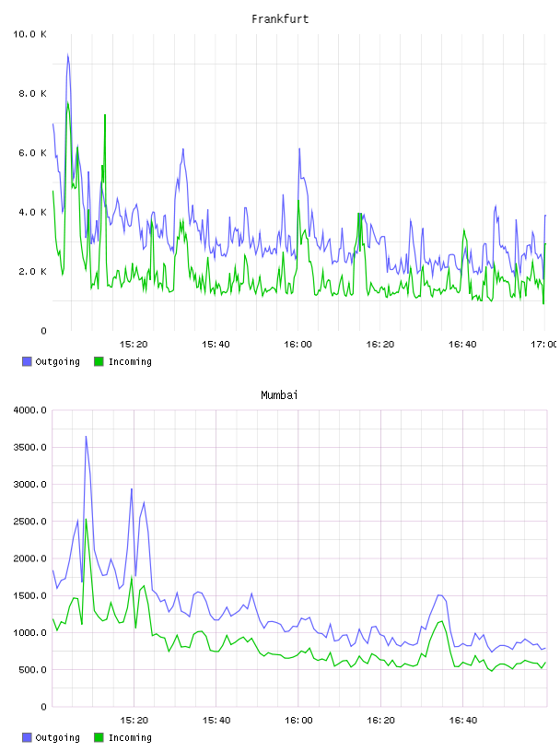
Task: Click the 3500.0 axis label in Mumbai chart
Action: pos(29,448)
